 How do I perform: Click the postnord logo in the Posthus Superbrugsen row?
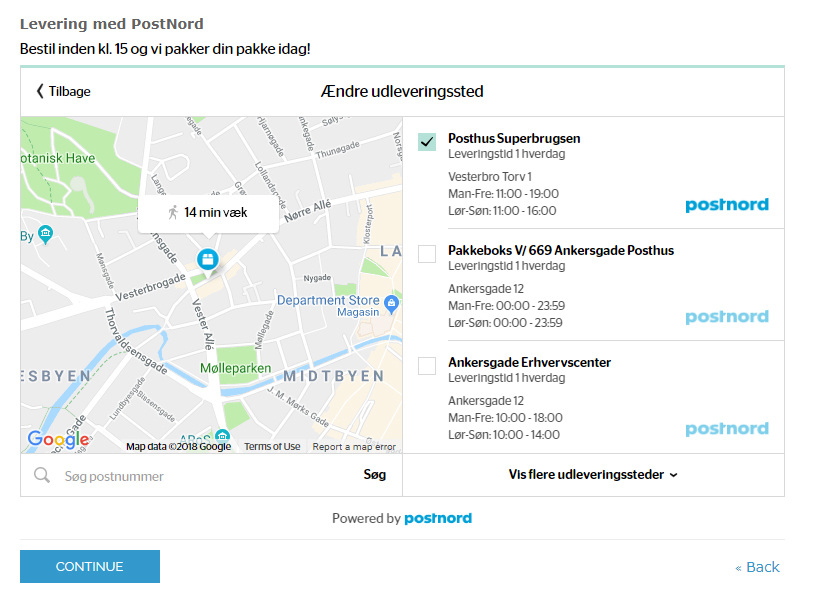click(726, 205)
